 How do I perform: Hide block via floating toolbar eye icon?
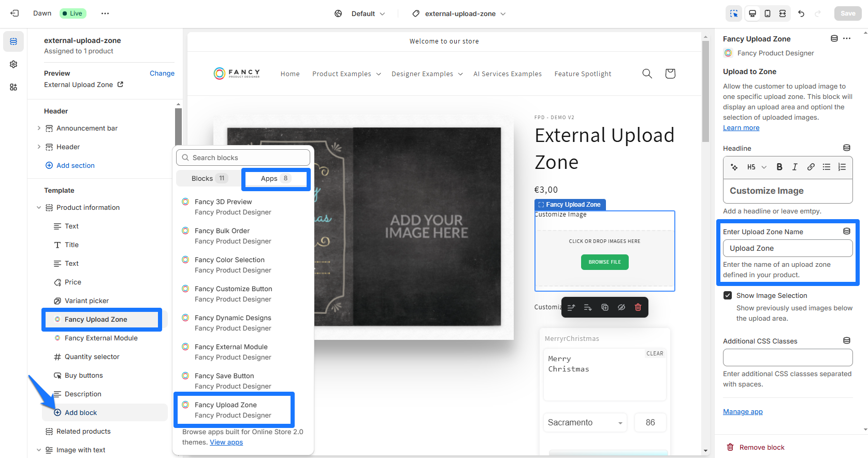click(621, 307)
